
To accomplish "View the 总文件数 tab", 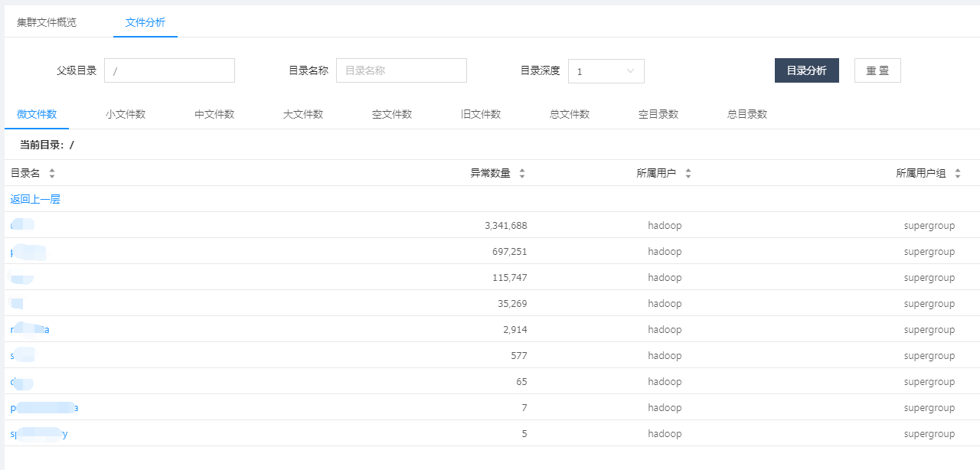I will click(x=570, y=114).
